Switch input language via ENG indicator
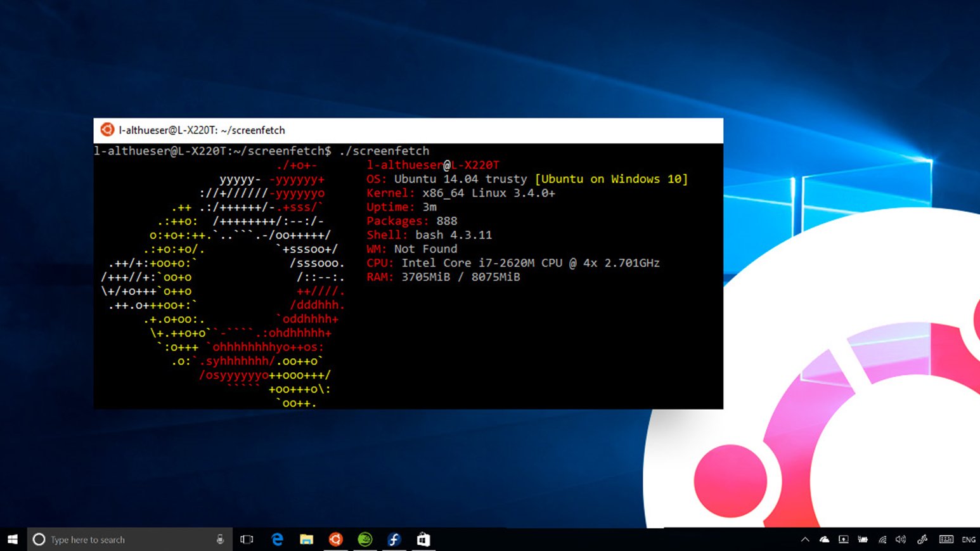 click(969, 540)
